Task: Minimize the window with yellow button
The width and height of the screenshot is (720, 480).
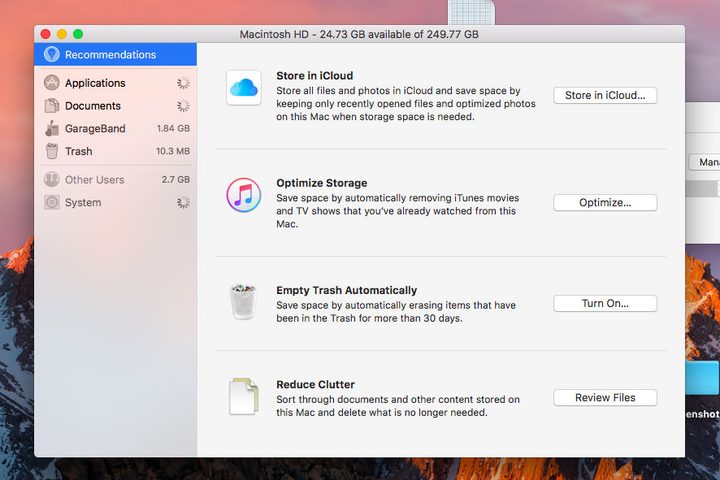Action: (x=62, y=34)
